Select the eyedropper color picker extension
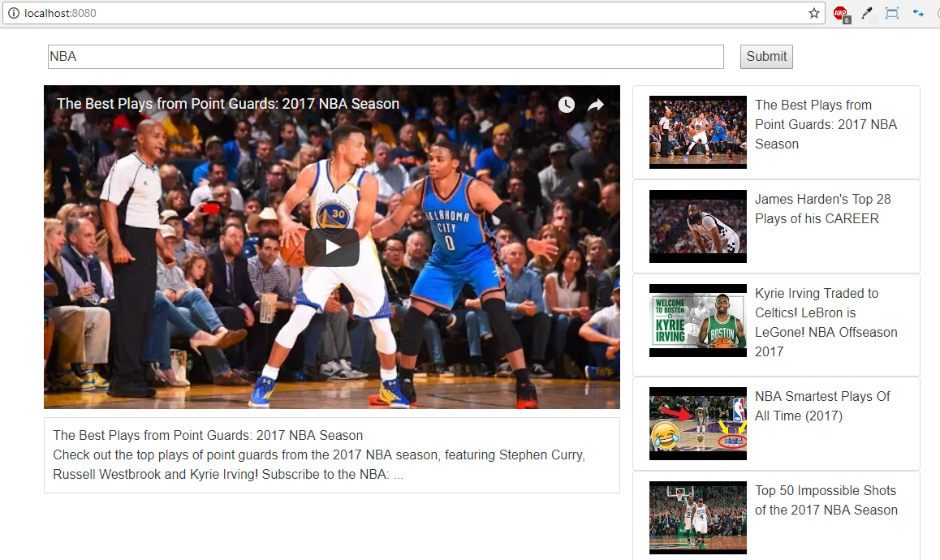This screenshot has width=940, height=560. coord(866,13)
